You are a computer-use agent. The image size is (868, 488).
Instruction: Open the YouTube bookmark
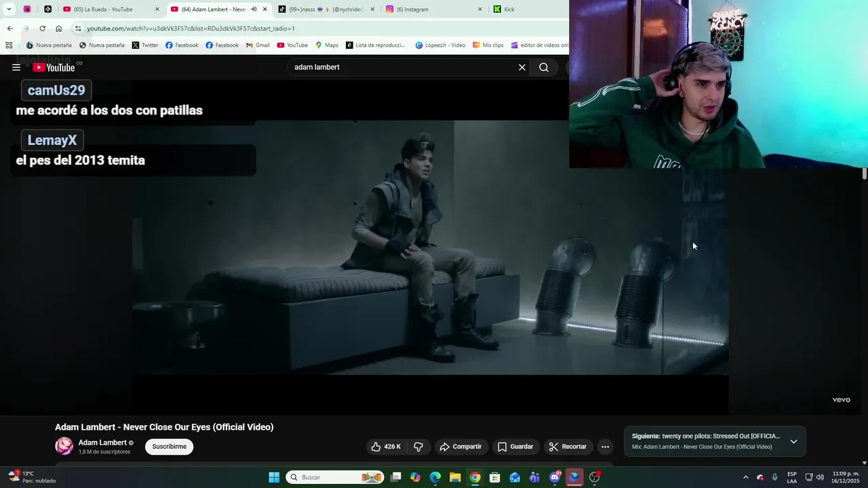292,45
